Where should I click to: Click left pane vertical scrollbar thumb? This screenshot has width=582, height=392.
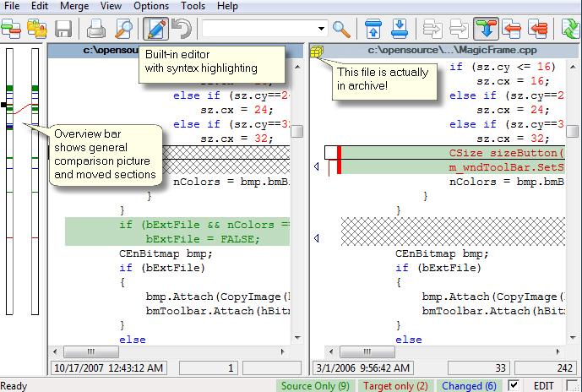point(297,131)
